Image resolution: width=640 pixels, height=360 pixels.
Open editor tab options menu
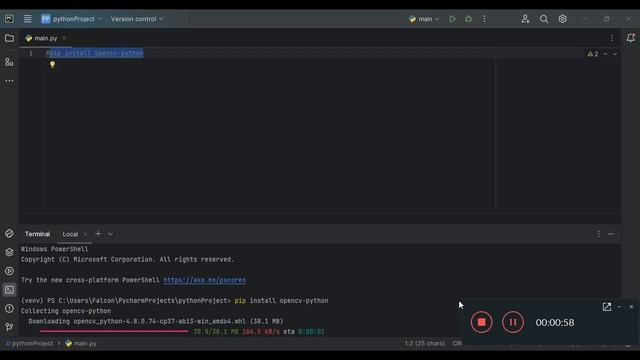coord(612,38)
